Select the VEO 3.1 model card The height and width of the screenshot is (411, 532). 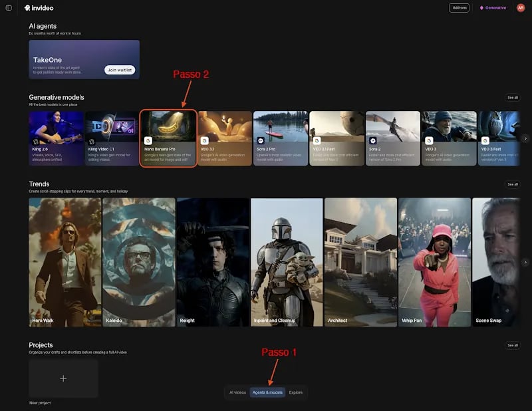pyautogui.click(x=225, y=138)
